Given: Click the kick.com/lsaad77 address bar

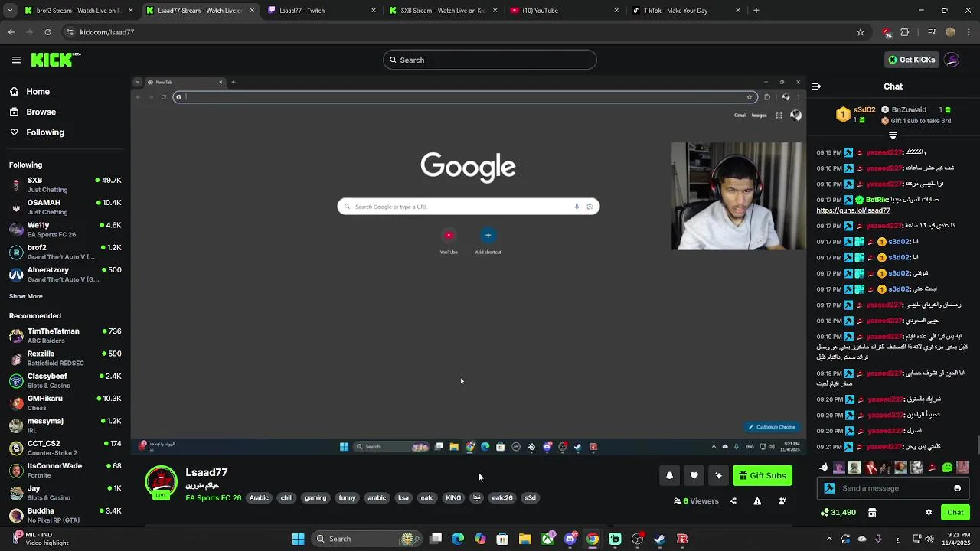Looking at the screenshot, I should 459,32.
